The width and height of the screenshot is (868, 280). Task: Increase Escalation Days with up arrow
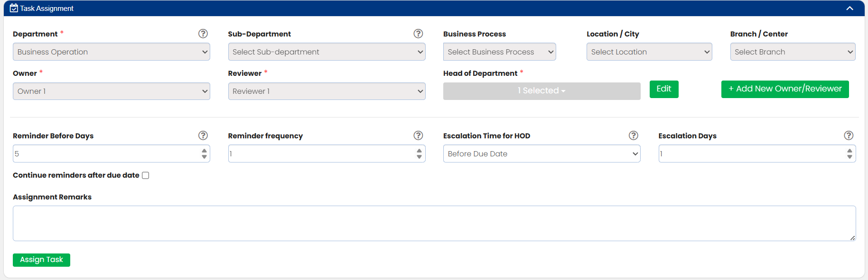point(849,151)
